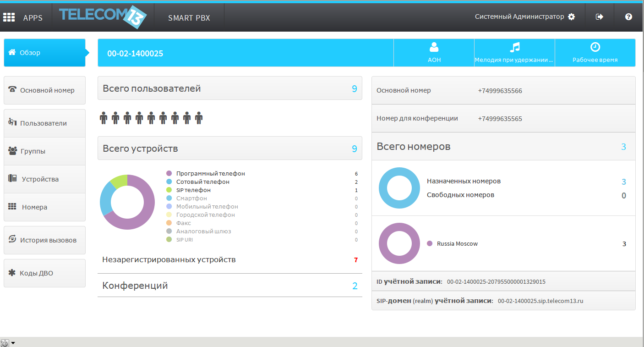Click conference number +74999635565
The height and width of the screenshot is (347, 644).
(500, 119)
